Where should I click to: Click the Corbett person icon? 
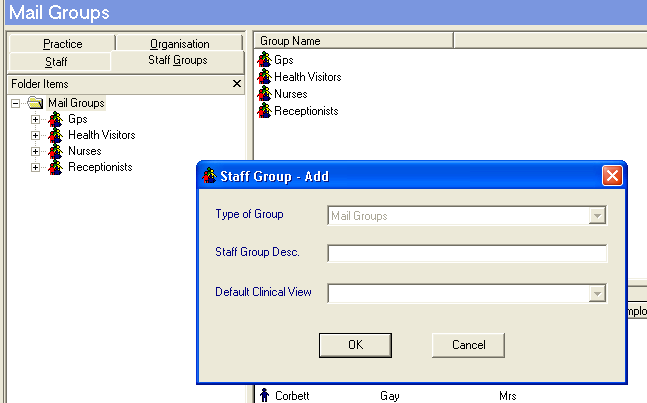tap(265, 396)
